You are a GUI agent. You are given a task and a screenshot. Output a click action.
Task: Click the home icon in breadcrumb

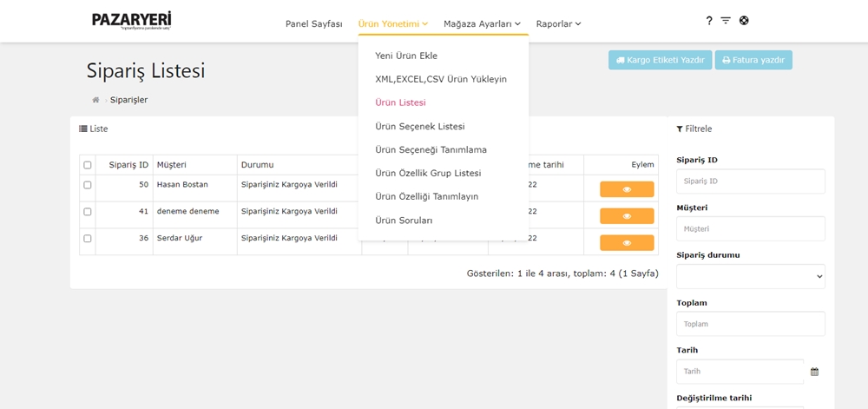(x=95, y=100)
